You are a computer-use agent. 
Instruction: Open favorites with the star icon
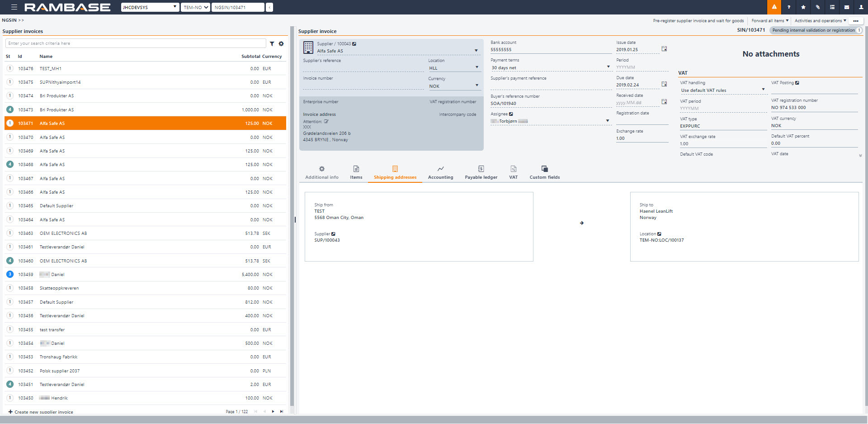pos(803,7)
